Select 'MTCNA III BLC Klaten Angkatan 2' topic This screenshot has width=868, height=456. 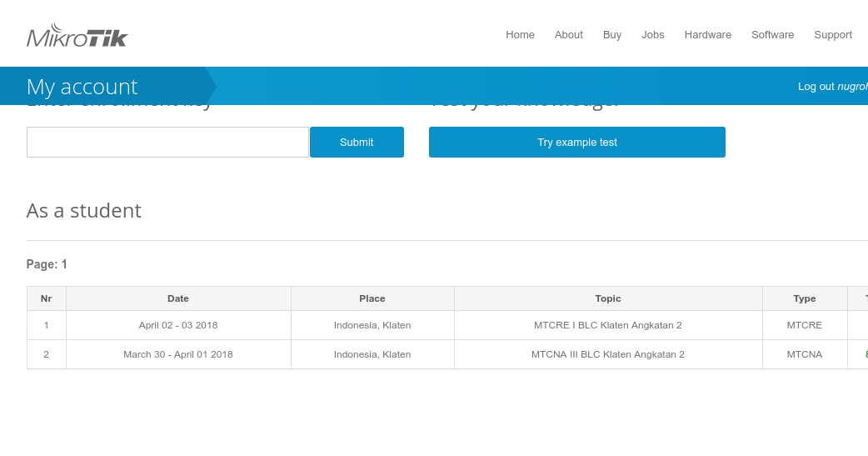point(608,354)
